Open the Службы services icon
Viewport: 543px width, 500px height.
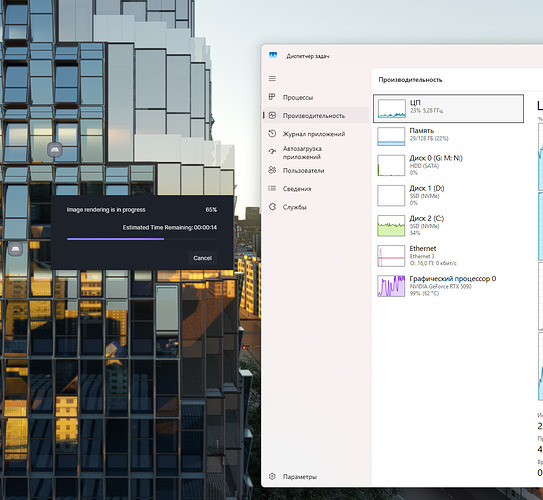(x=272, y=207)
